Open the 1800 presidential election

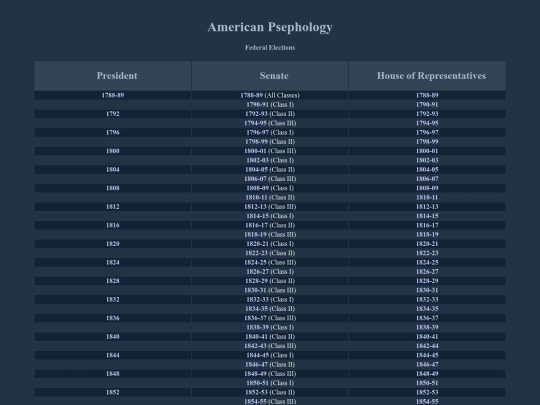pos(113,151)
